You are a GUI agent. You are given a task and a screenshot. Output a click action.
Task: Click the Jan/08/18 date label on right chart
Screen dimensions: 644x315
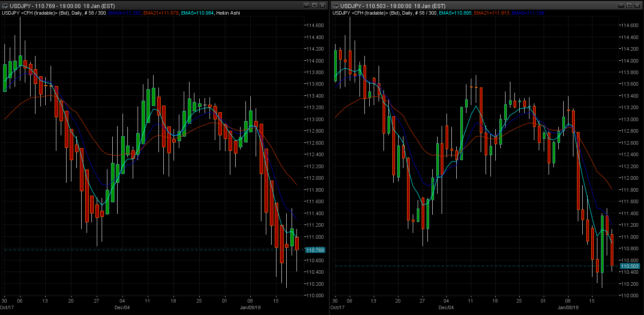[x=568, y=307]
